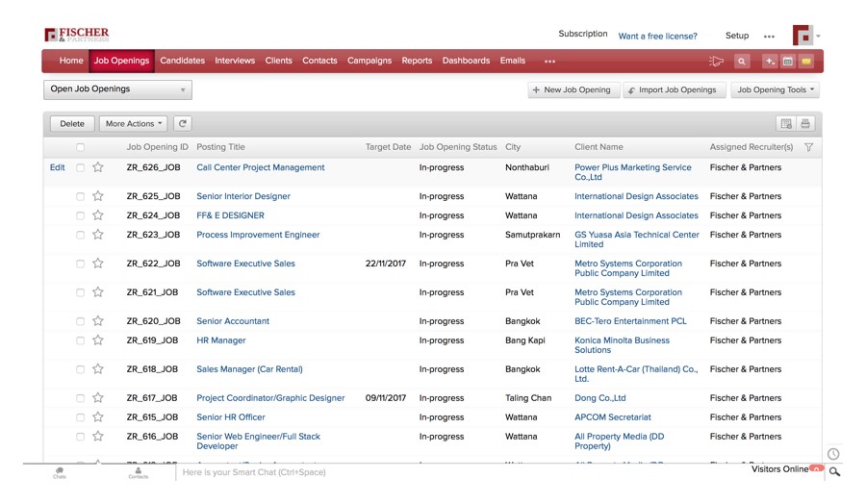
Task: Star the ZR_622_JOB job opening
Action: [x=98, y=264]
